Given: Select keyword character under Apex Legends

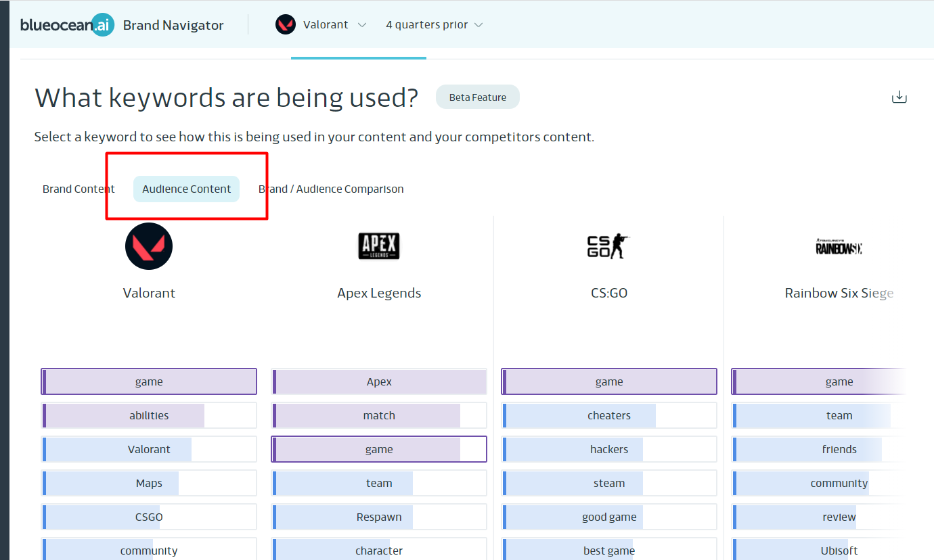Looking at the screenshot, I should click(379, 549).
